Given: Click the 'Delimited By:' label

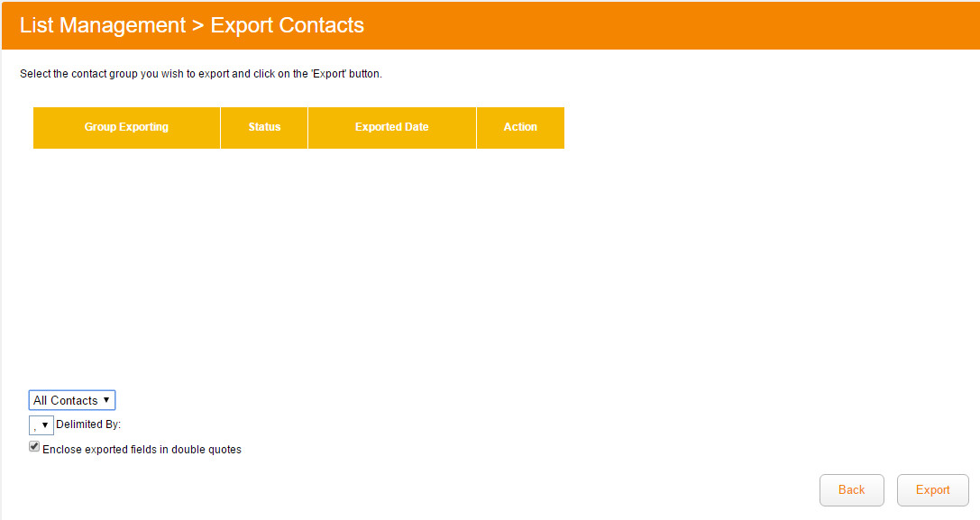Looking at the screenshot, I should [88, 424].
